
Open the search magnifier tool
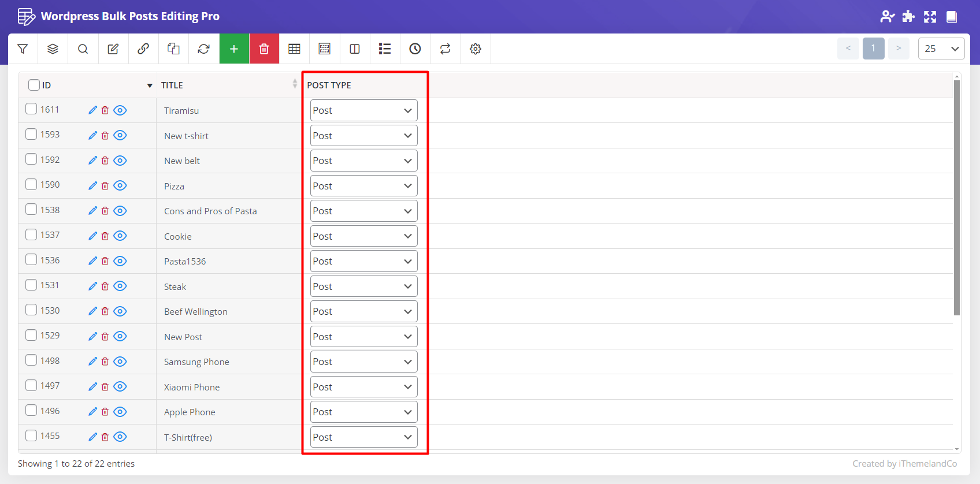(83, 49)
